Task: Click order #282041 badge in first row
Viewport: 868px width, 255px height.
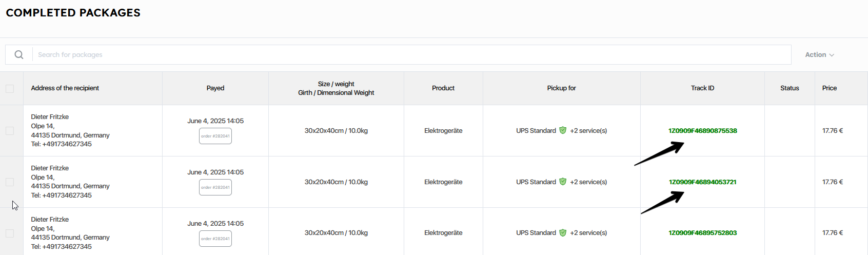Action: tap(215, 136)
